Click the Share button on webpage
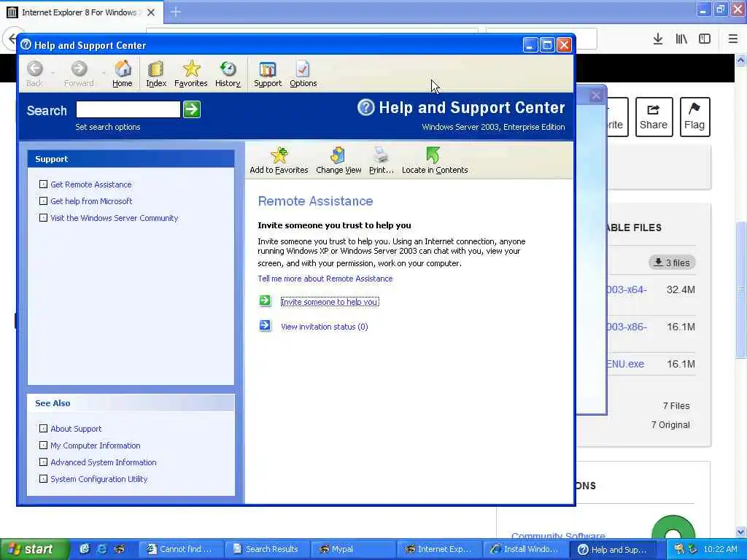The width and height of the screenshot is (747, 560). coord(654,117)
